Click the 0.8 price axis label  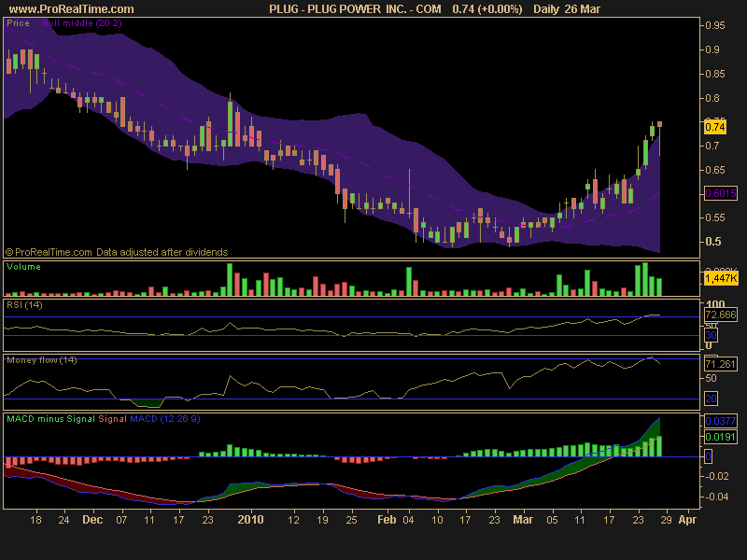click(x=712, y=98)
